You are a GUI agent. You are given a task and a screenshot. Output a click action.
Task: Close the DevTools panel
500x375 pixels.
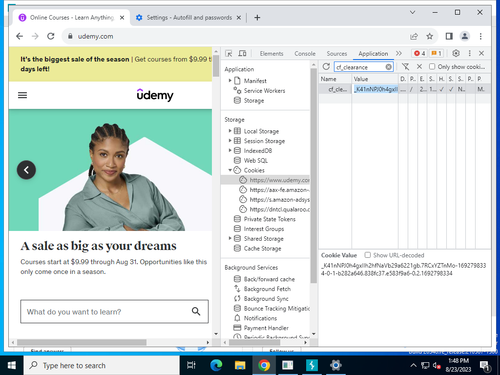click(481, 53)
